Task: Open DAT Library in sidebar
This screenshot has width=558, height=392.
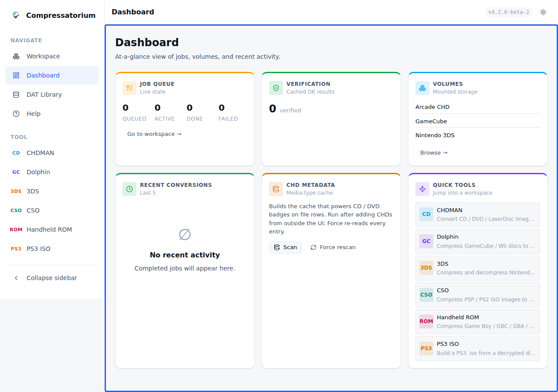Action: 52,95
